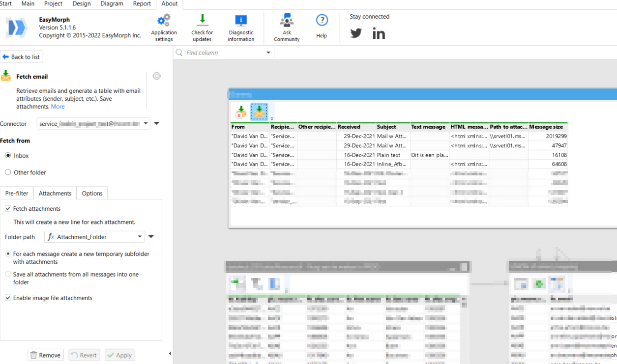Click the green action icon in lower-right table
Screen dimensions: 617x364
click(x=539, y=283)
